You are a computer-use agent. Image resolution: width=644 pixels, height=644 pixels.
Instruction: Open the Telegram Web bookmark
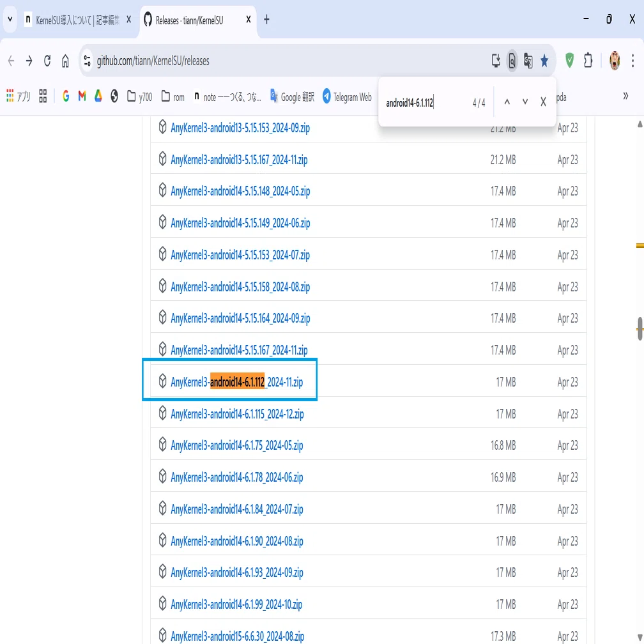click(x=347, y=97)
